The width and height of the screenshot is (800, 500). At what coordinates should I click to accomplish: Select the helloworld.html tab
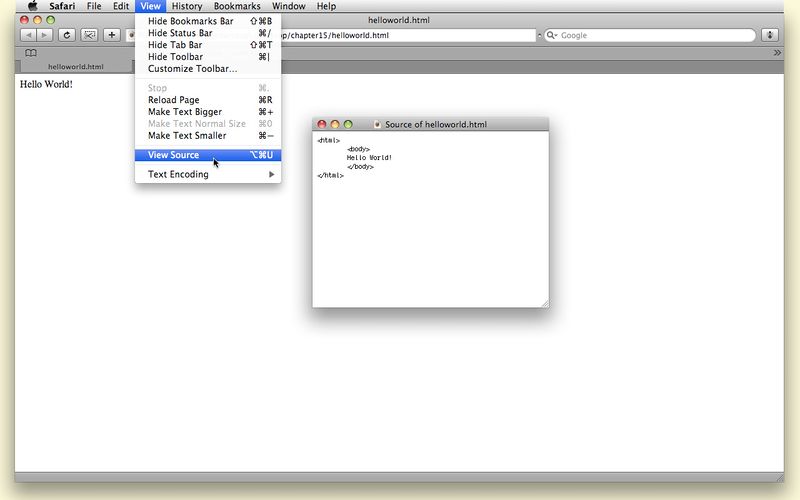click(x=75, y=67)
